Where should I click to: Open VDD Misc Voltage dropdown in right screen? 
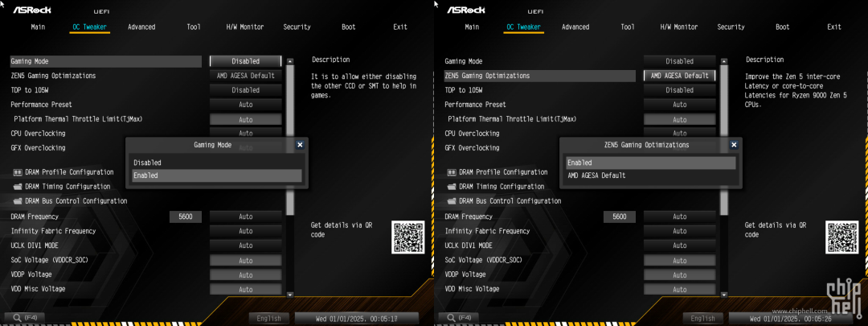680,290
